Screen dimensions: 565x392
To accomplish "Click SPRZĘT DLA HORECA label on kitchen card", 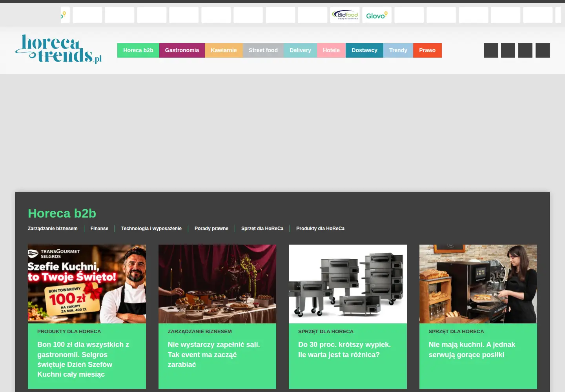I will (x=456, y=332).
